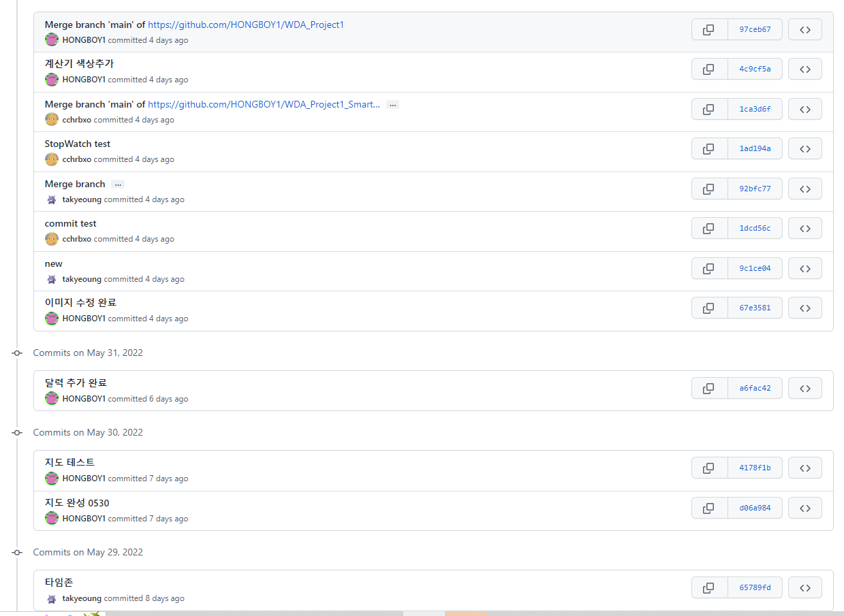Copy the SHA of the 'StopWatch test' commit
This screenshot has width=844, height=616.
coord(709,148)
